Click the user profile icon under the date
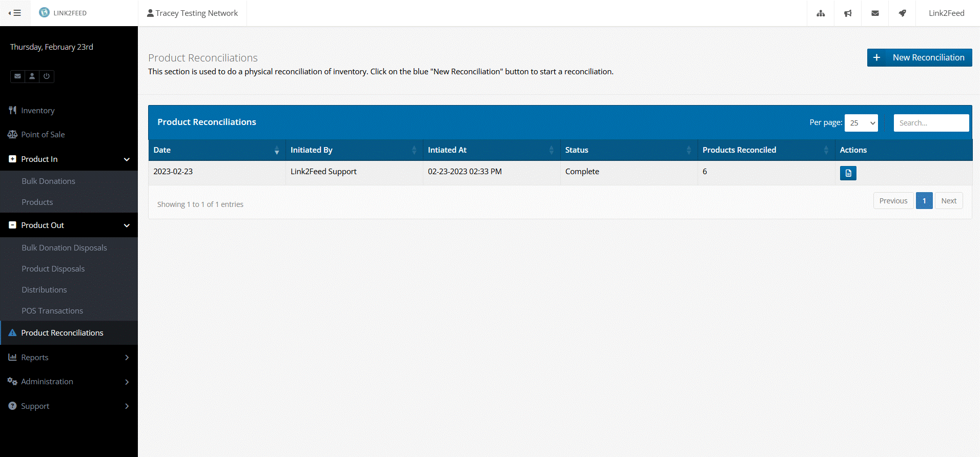 pos(32,76)
